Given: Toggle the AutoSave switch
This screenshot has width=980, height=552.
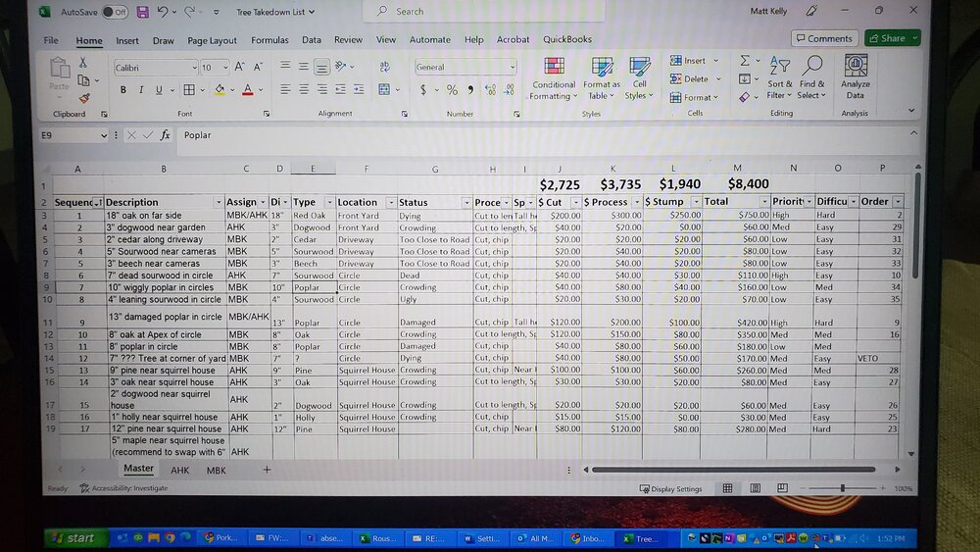Looking at the screenshot, I should click(114, 12).
